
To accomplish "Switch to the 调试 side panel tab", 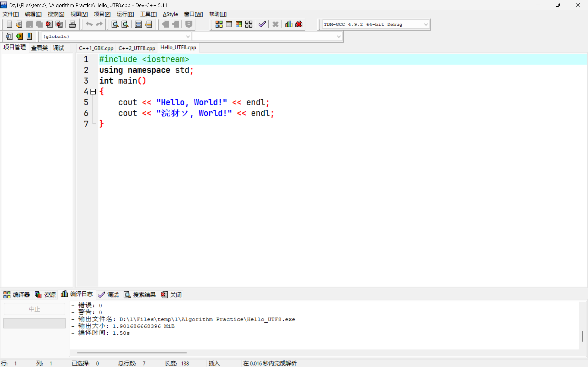I will [x=59, y=48].
